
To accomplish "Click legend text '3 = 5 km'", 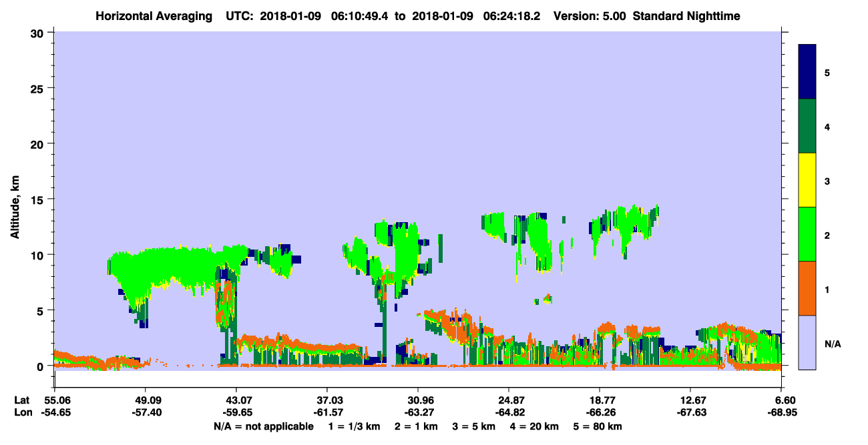I will [x=475, y=426].
